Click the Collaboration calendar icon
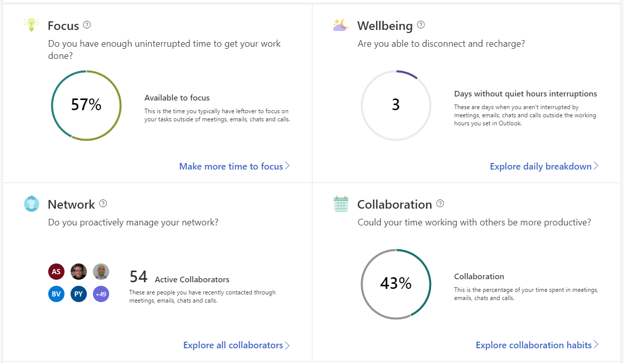Viewport: 624px width, 364px height. click(341, 204)
